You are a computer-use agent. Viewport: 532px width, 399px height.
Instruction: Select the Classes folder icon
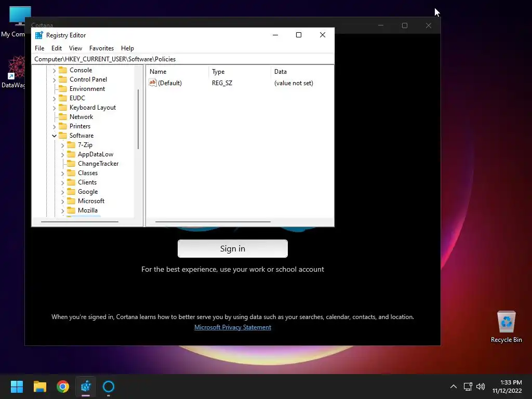tap(71, 172)
